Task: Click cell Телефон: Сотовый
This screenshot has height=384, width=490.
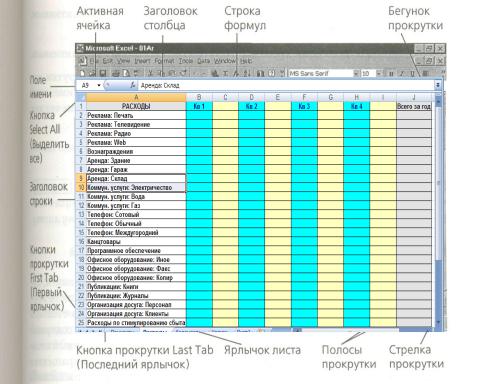Action: 136,214
